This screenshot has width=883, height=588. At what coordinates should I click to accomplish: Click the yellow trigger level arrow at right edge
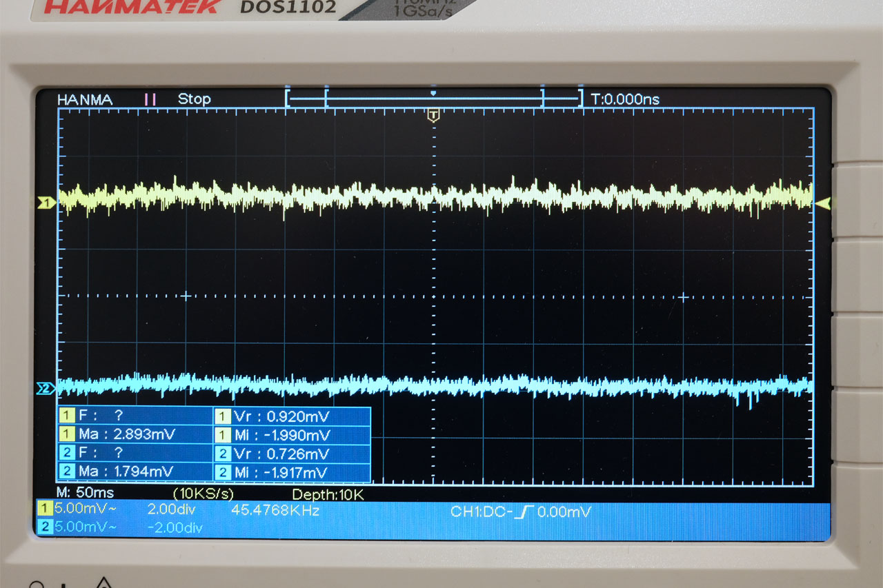824,203
